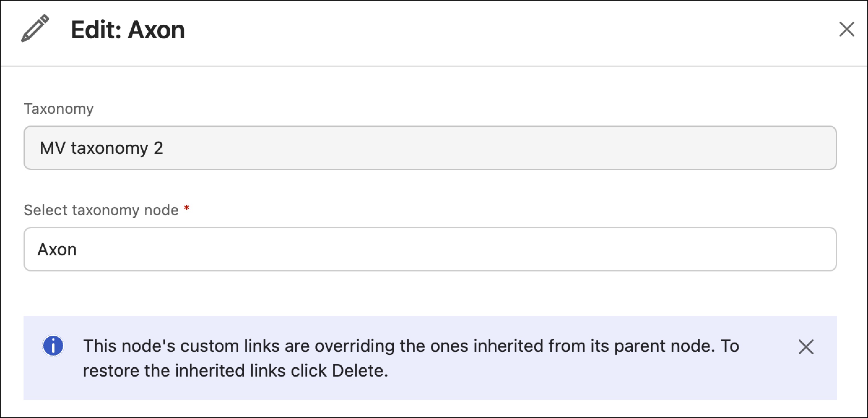This screenshot has width=868, height=418.
Task: Click the red required asterisk
Action: [186, 209]
